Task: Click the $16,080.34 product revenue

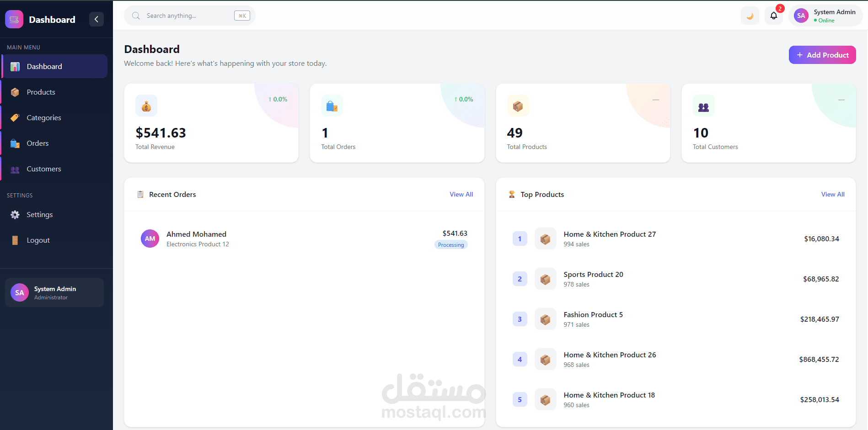Action: click(821, 239)
